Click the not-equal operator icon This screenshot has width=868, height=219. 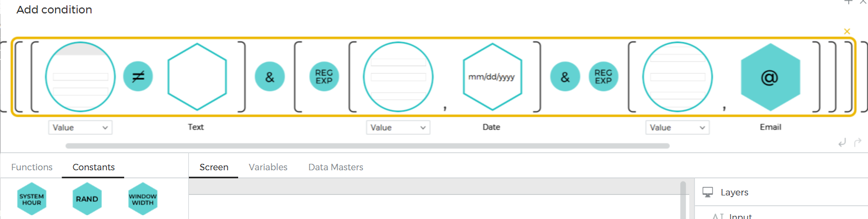tap(138, 77)
